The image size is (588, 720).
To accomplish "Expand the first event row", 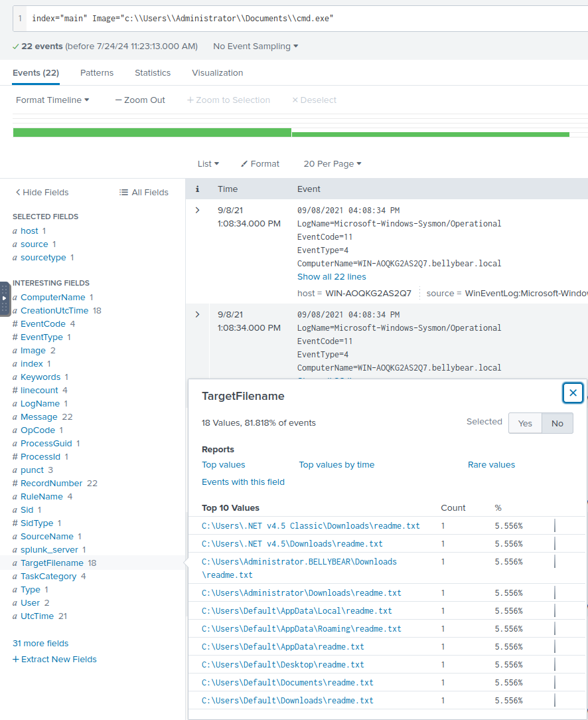I will 197,211.
